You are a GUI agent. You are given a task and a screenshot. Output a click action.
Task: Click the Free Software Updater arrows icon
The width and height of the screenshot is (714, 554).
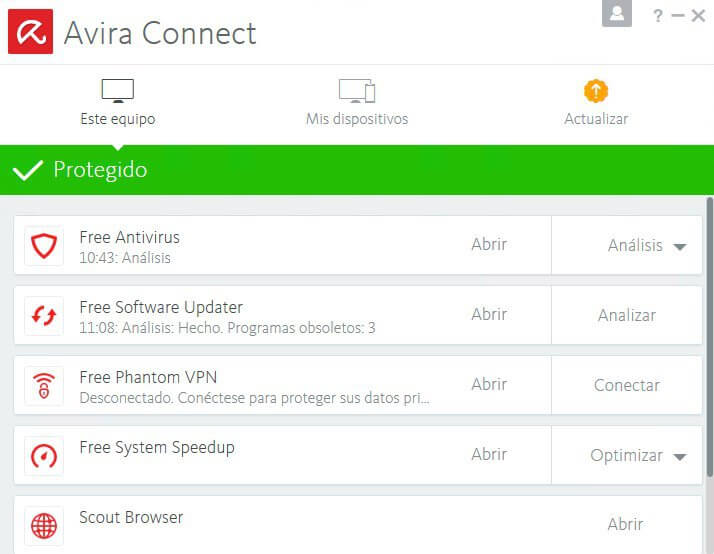pyautogui.click(x=44, y=316)
